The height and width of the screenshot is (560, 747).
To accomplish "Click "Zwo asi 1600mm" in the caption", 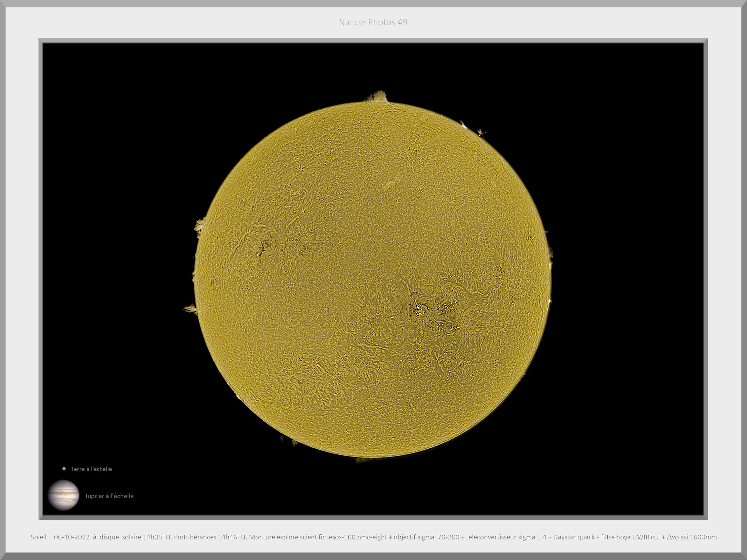I will point(691,537).
